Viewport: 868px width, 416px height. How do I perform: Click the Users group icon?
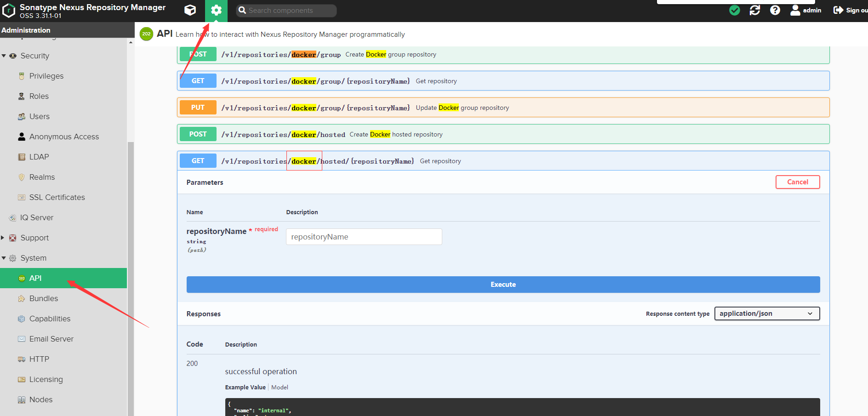click(22, 116)
